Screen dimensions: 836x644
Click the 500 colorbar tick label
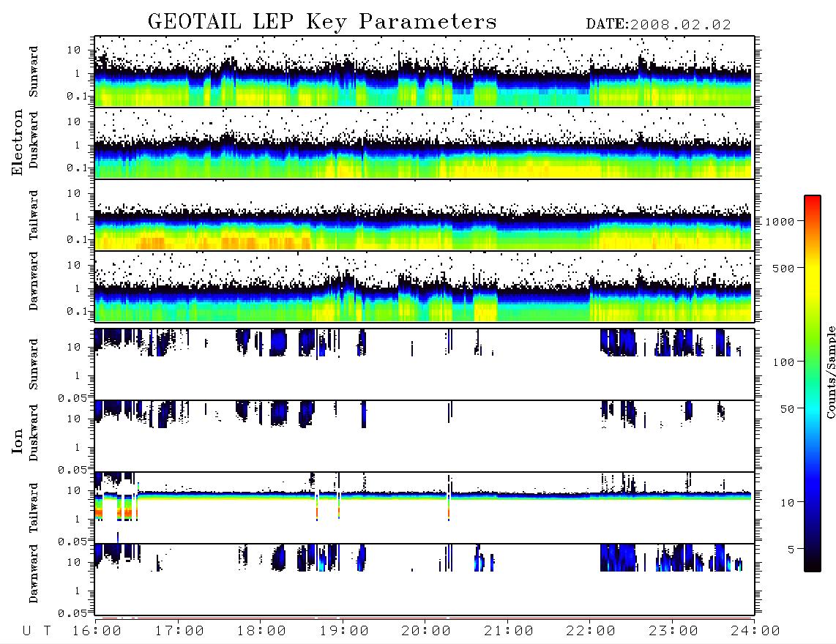click(x=784, y=268)
